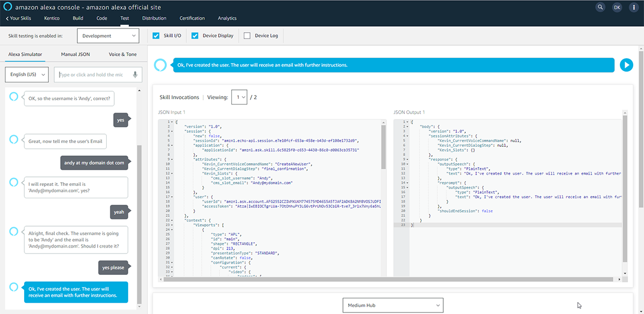Click Alexa avatar beside highlighted created-user message
This screenshot has height=314, width=644.
[x=14, y=287]
